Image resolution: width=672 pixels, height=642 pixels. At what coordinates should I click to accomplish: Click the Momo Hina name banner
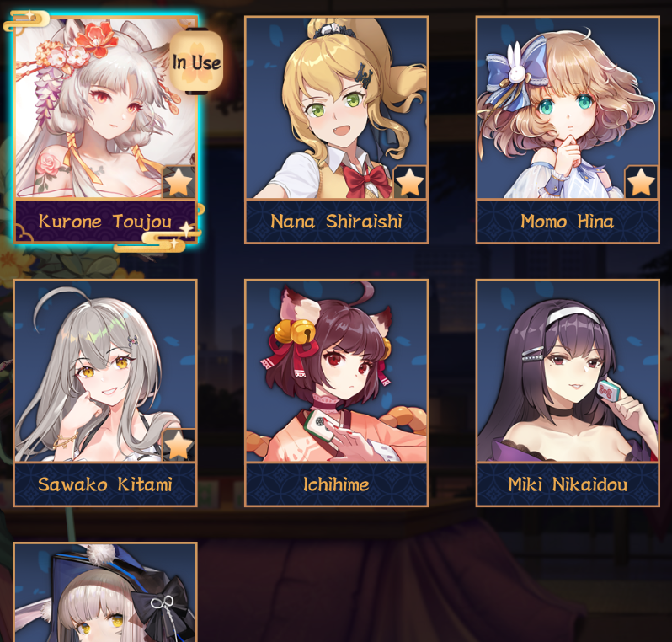coord(568,222)
